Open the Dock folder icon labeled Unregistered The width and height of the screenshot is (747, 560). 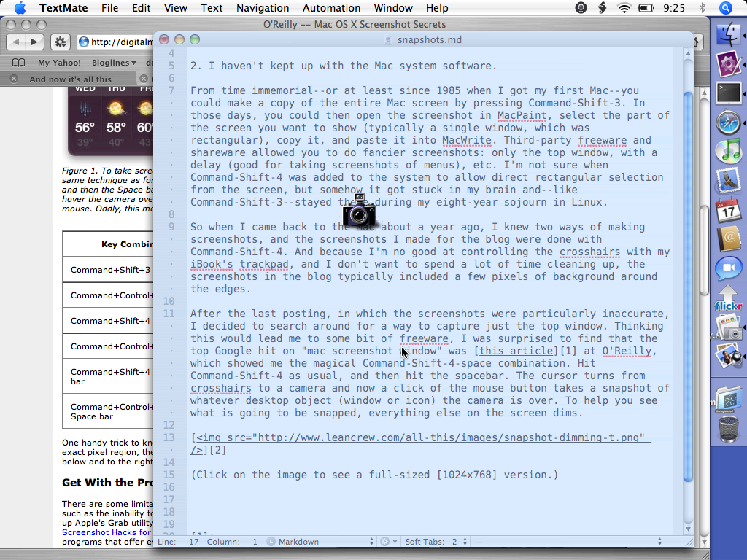[729, 399]
